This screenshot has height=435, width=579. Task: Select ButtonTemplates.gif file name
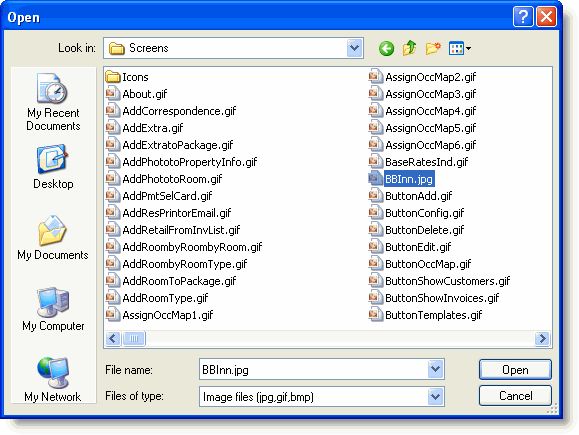coord(434,315)
